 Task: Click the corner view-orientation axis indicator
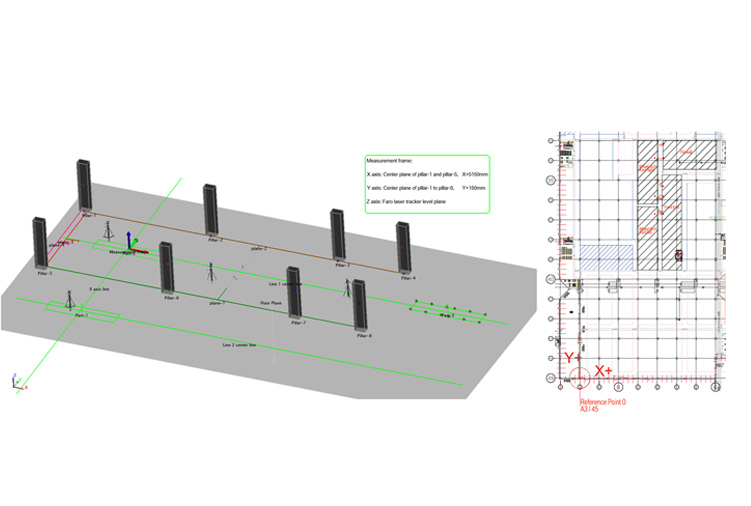(x=16, y=381)
